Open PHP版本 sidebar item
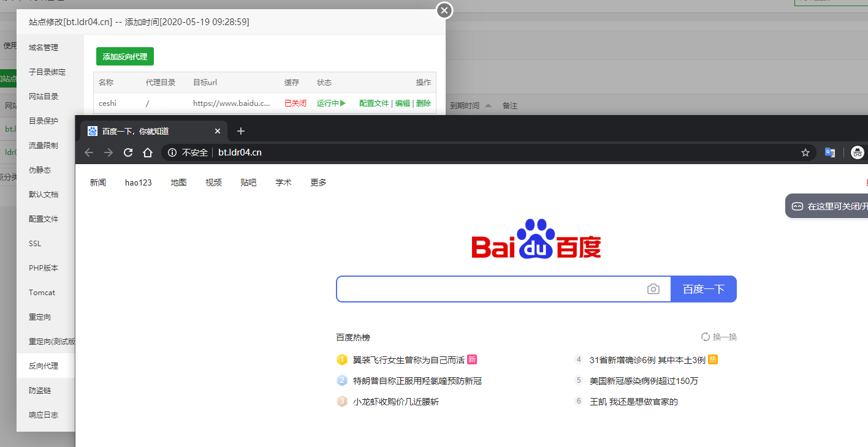868x447 pixels. 44,268
